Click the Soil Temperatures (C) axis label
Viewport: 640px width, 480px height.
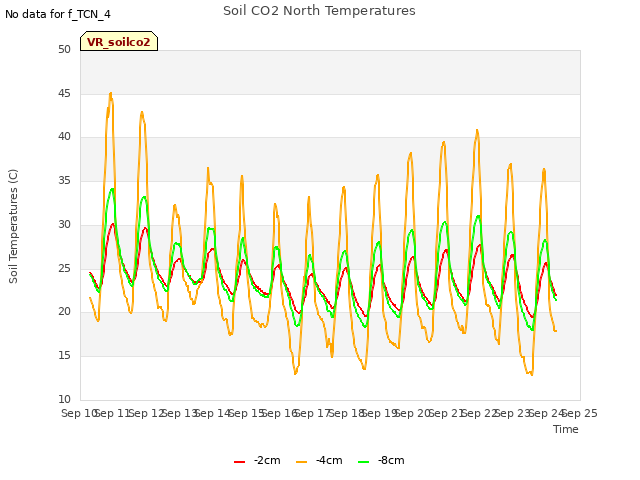point(13,226)
